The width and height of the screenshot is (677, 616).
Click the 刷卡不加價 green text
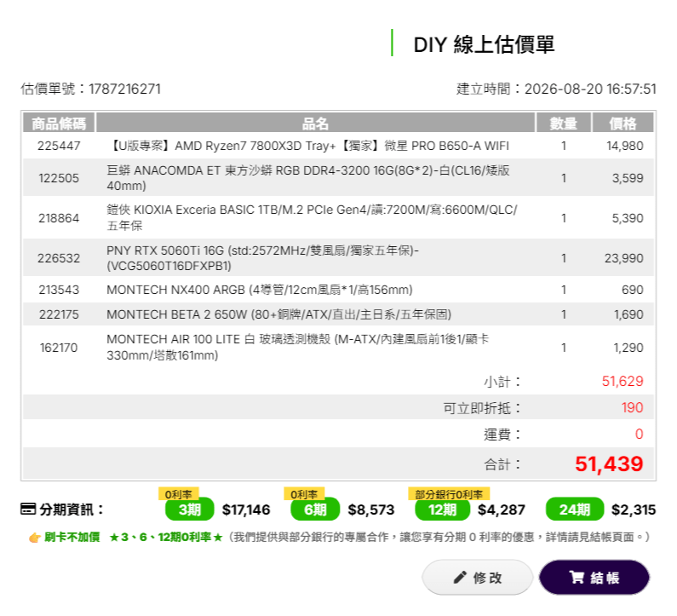[x=72, y=537]
